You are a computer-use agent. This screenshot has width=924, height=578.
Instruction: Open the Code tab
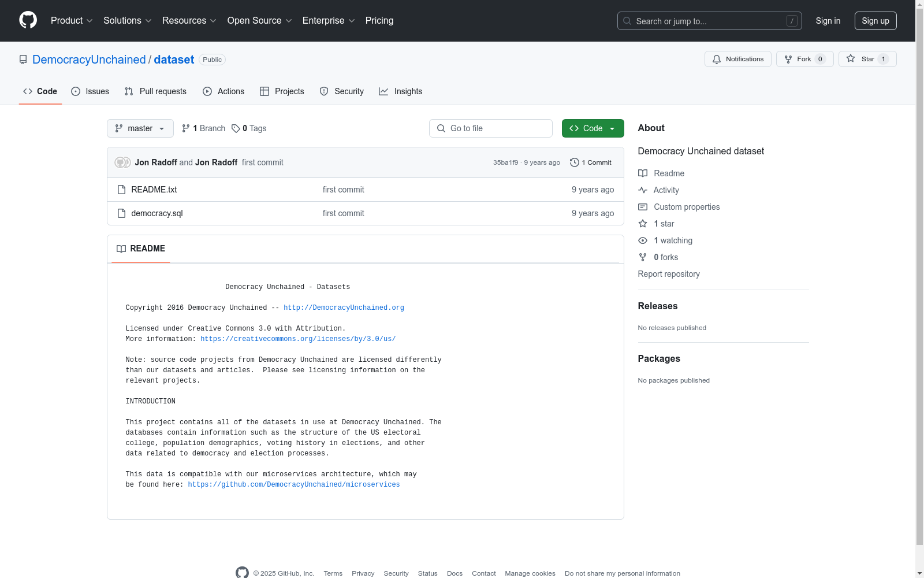click(x=40, y=91)
